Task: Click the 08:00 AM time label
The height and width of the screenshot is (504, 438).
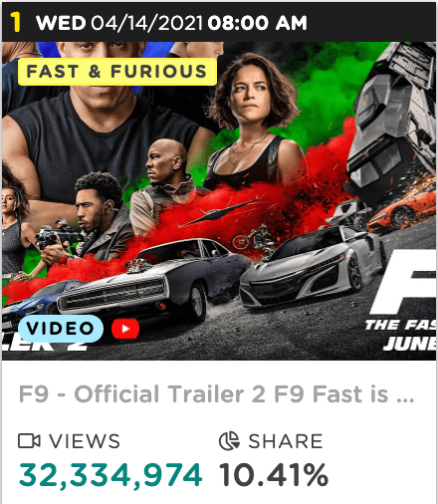Action: point(257,23)
